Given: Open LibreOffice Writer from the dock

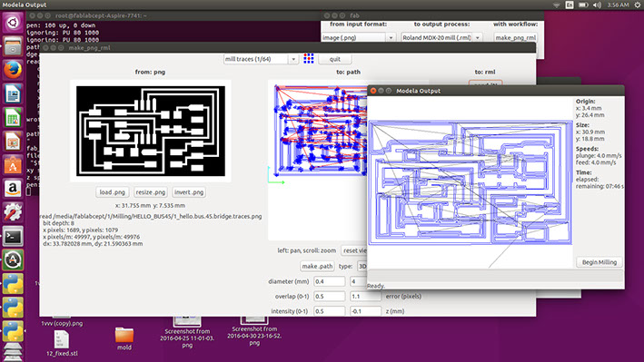Looking at the screenshot, I should tap(13, 94).
